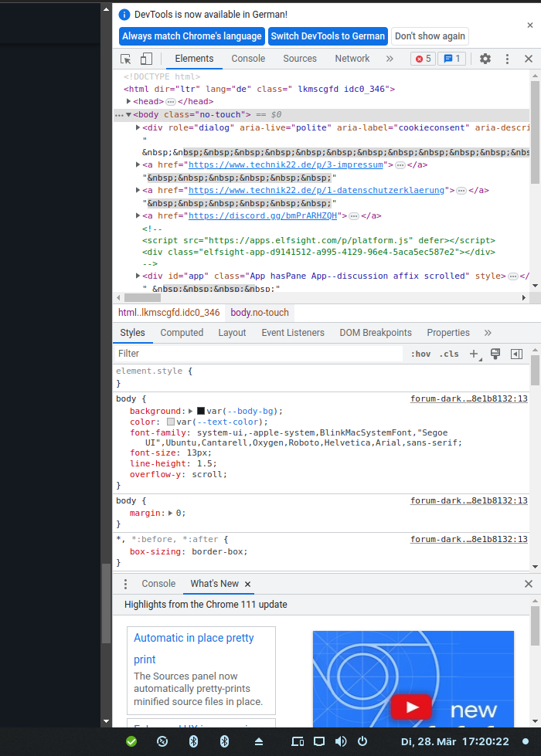
Task: Click Don't show again button
Action: click(430, 36)
